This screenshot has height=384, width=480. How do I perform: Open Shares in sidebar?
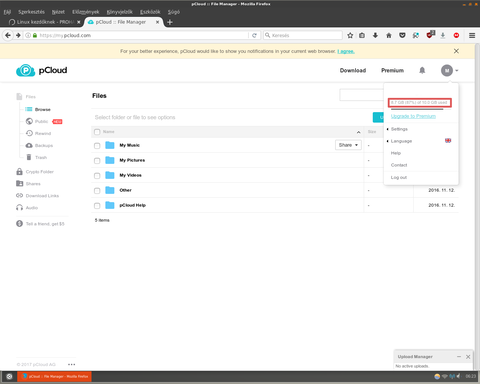pos(28,184)
